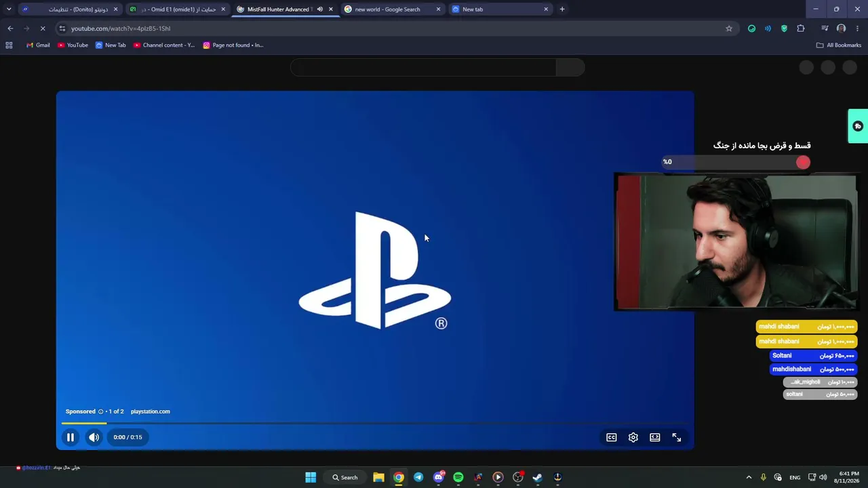The height and width of the screenshot is (488, 868).
Task: Open the Chrome apps grid
Action: tap(9, 45)
